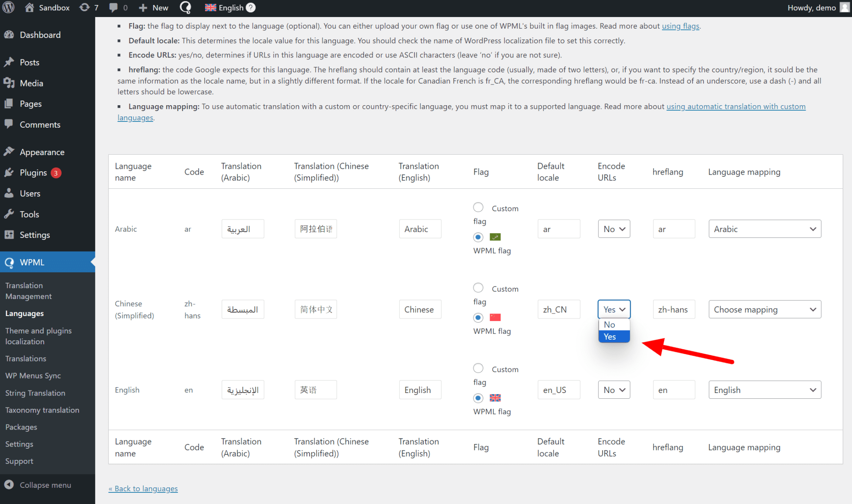Viewport: 852px width, 504px height.
Task: Click the Media icon in the sidebar
Action: 10,83
